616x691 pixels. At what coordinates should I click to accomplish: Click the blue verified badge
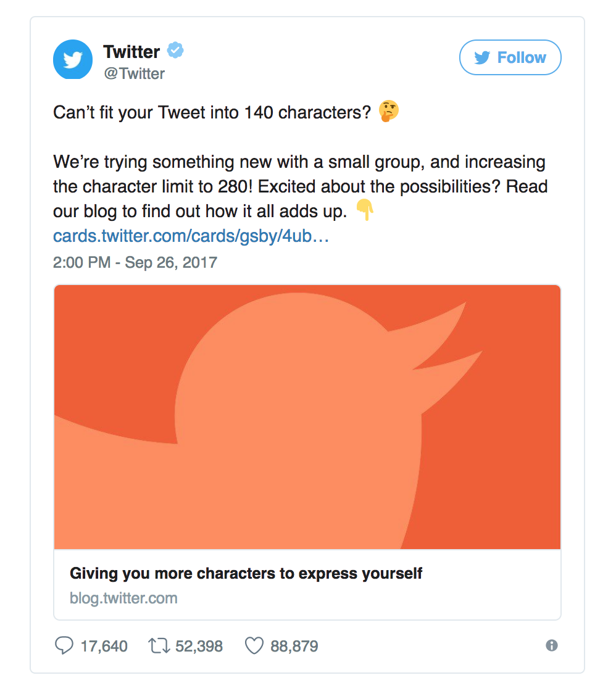[175, 51]
